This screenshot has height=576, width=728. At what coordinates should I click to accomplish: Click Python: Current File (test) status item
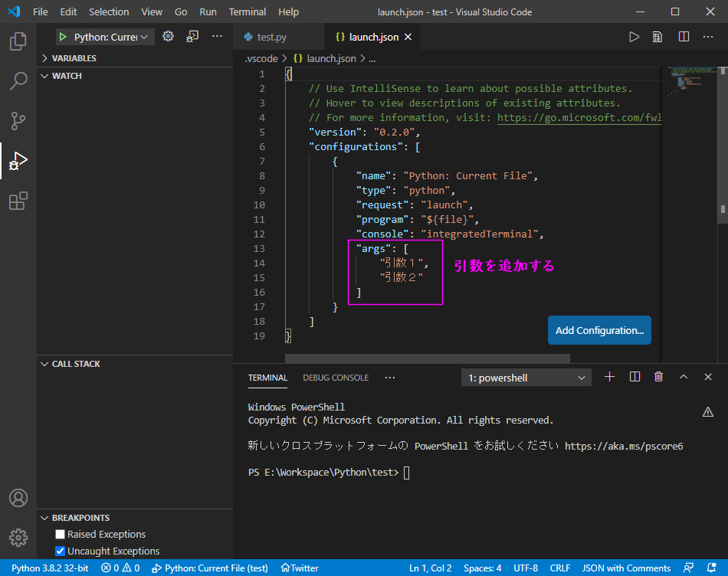pyautogui.click(x=210, y=568)
